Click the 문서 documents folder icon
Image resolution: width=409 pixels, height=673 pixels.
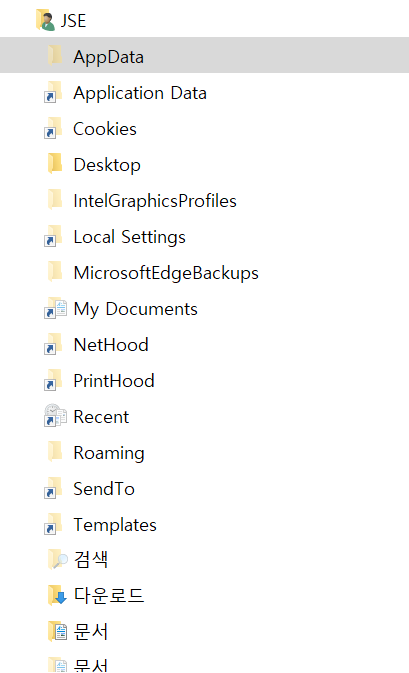(57, 631)
